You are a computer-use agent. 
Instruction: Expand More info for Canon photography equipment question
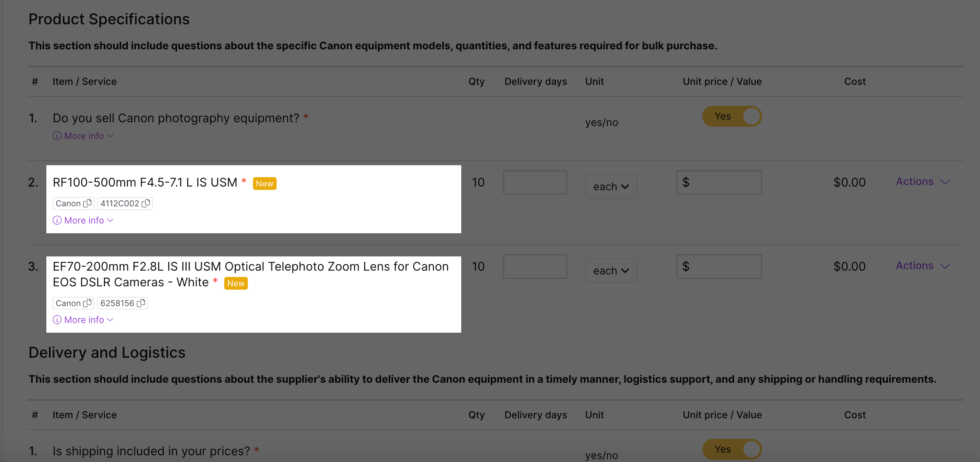pyautogui.click(x=83, y=136)
